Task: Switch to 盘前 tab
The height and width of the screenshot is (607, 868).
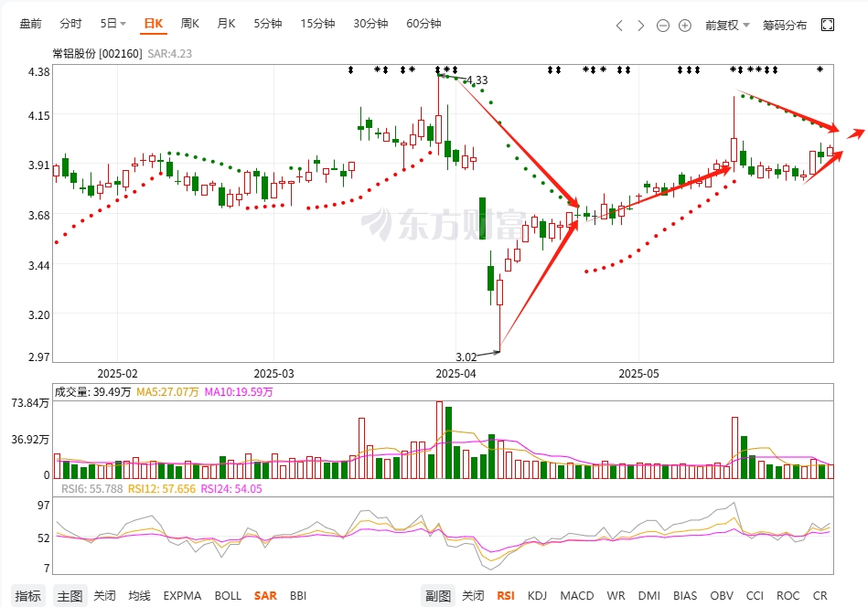Action: pyautogui.click(x=30, y=23)
